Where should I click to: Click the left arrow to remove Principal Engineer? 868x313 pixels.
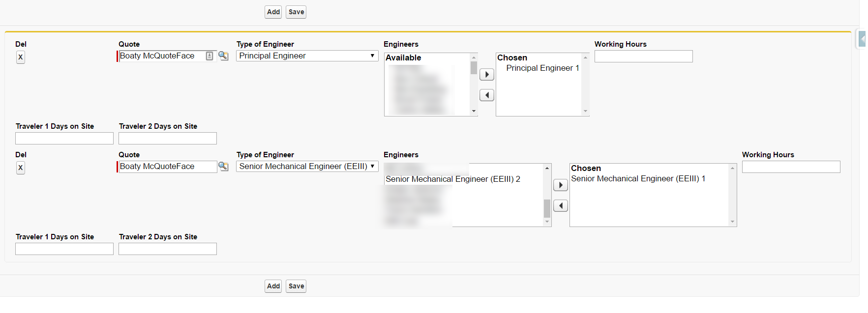[486, 95]
